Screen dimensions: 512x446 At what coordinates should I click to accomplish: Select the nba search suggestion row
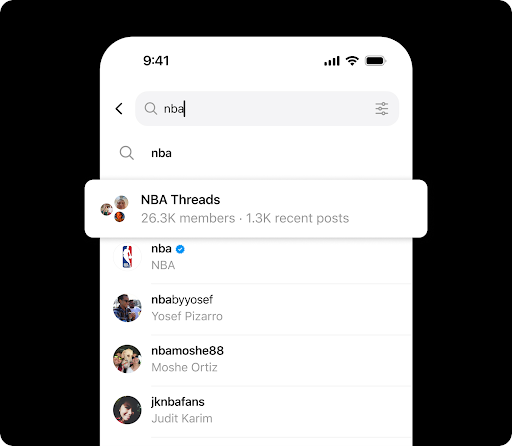(256, 153)
